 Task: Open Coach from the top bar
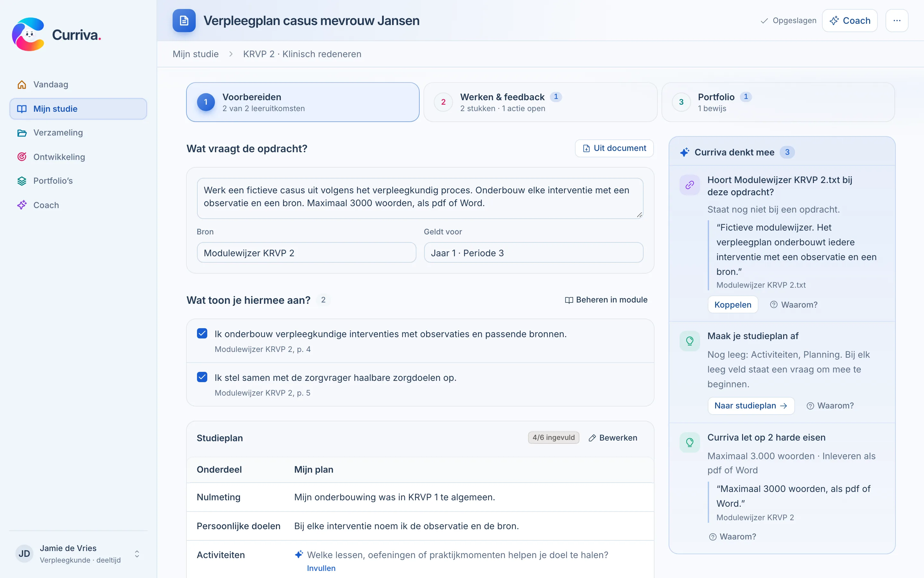click(x=850, y=21)
